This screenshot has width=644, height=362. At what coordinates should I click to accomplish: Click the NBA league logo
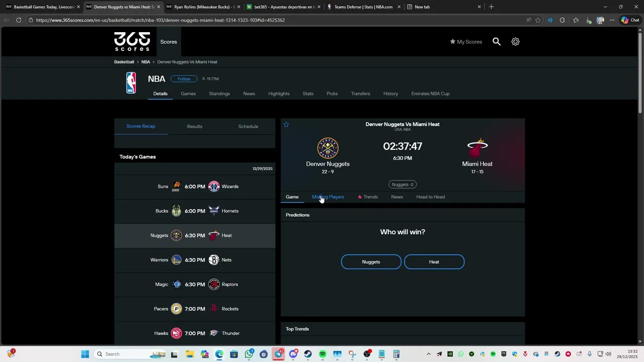(131, 83)
